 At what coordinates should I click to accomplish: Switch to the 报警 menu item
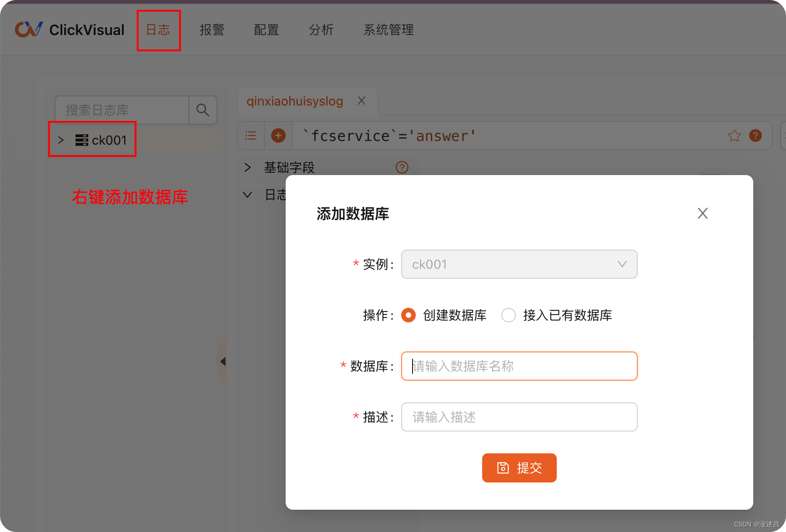(212, 30)
